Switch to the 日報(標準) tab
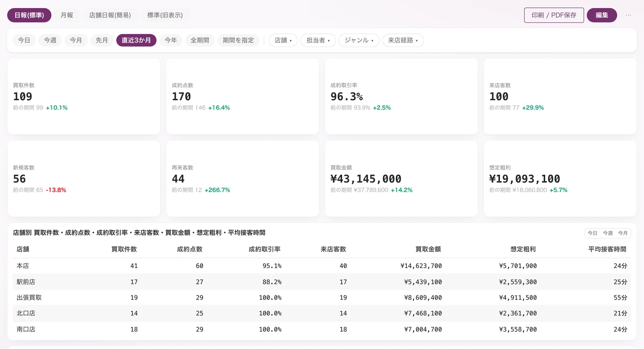This screenshot has height=349, width=644. coord(29,15)
